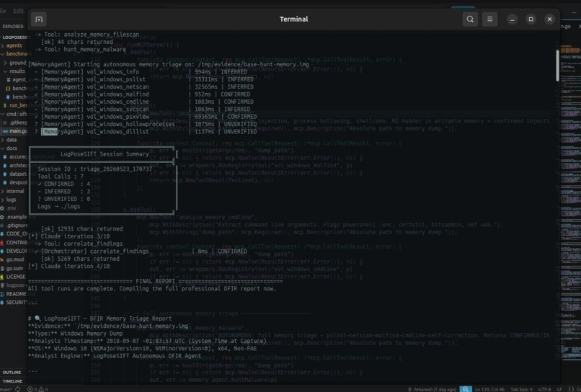Open the .gitkeep file in Explorer

[16, 122]
